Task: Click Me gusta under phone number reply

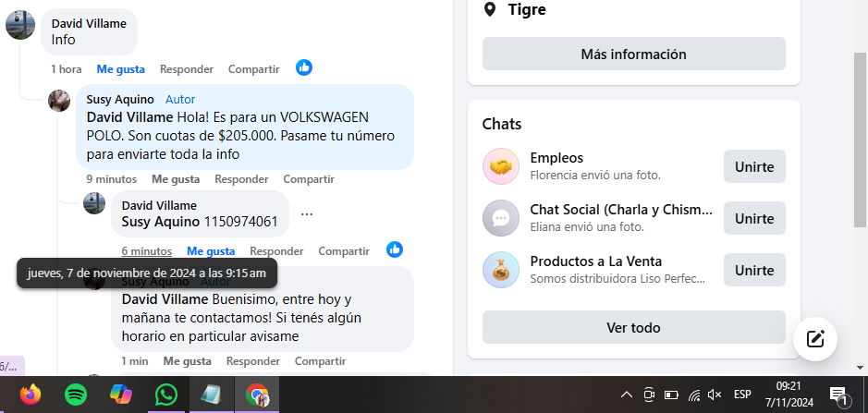Action: coord(211,251)
